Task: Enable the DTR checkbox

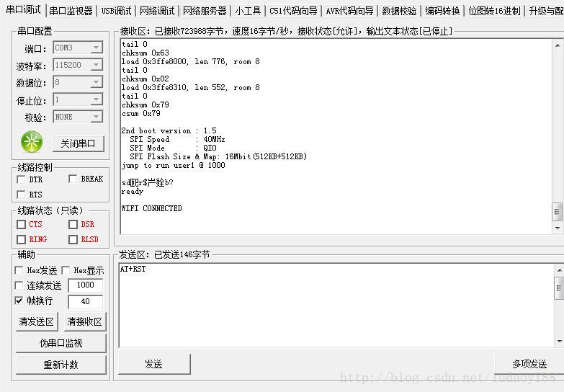Action: click(x=21, y=179)
